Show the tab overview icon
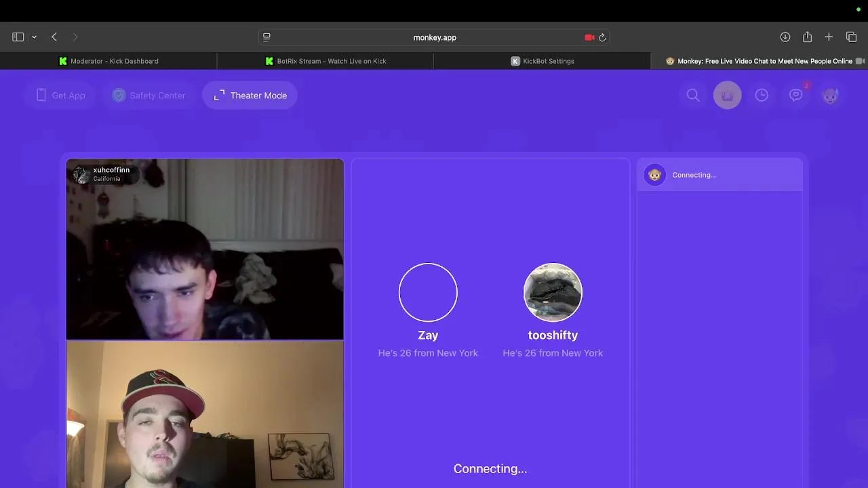Image resolution: width=868 pixels, height=488 pixels. point(852,37)
